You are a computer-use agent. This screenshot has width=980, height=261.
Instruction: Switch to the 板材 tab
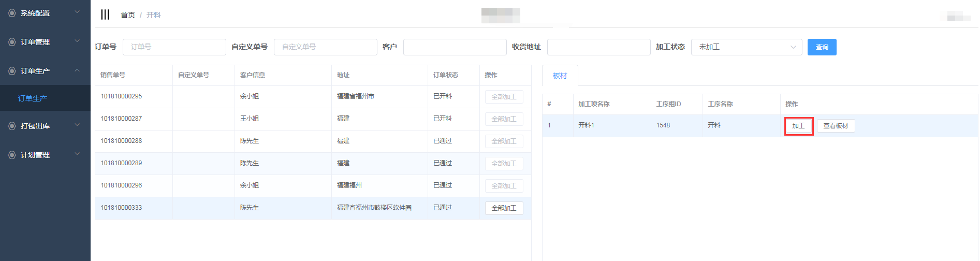(x=560, y=76)
